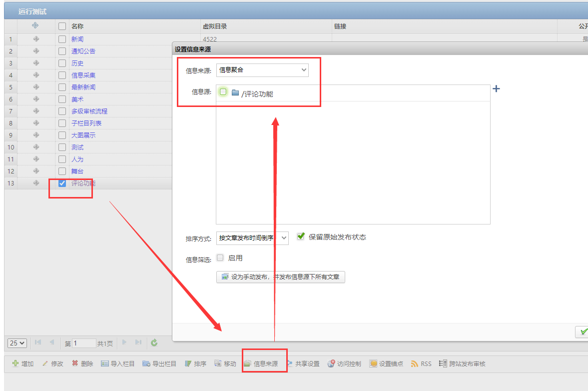This screenshot has width=588, height=391.
Task: Expand the 排序方式 dropdown
Action: (x=252, y=238)
